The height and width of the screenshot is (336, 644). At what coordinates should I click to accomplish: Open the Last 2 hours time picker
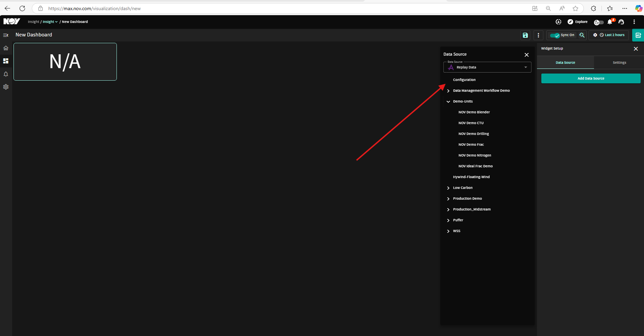pyautogui.click(x=612, y=35)
